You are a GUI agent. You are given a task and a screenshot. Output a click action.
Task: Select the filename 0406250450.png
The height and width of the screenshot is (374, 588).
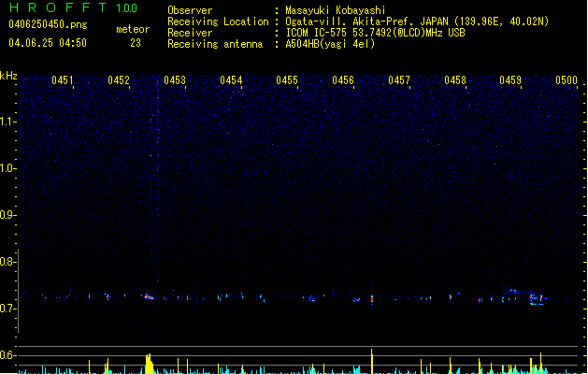[x=48, y=24]
